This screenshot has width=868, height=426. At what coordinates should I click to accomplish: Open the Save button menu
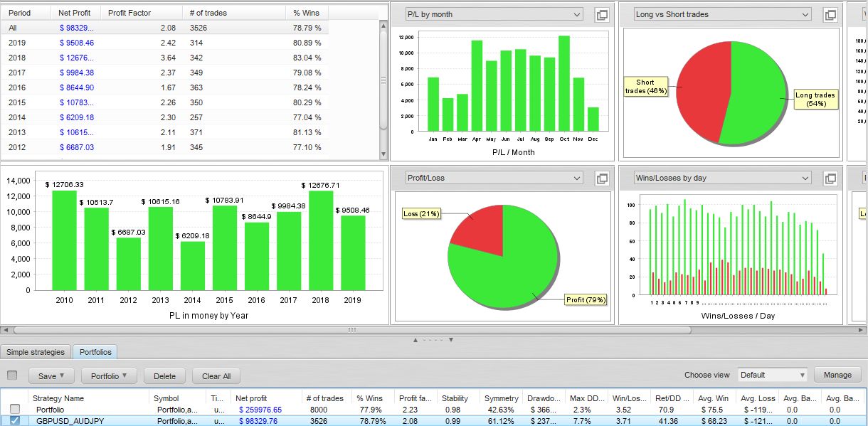pos(51,376)
